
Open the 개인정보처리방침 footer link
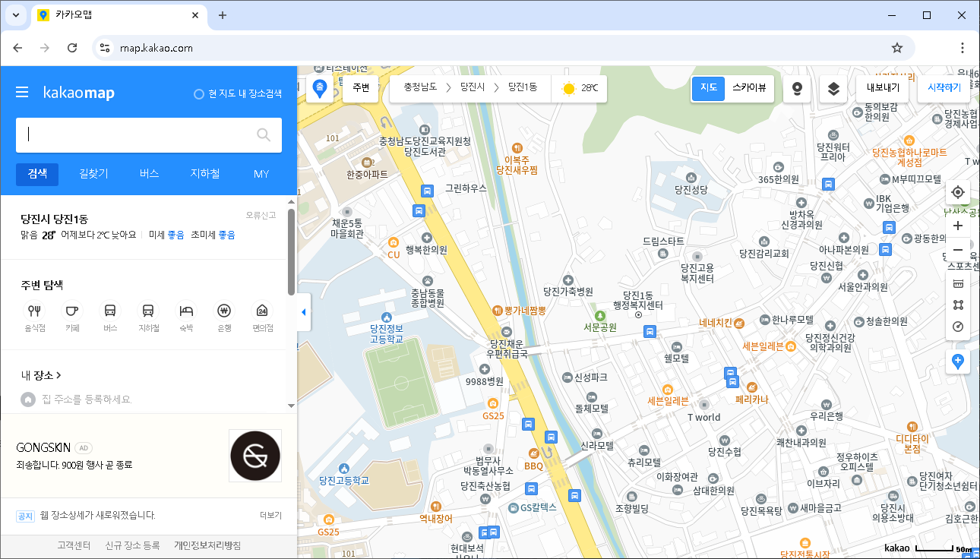[x=207, y=545]
